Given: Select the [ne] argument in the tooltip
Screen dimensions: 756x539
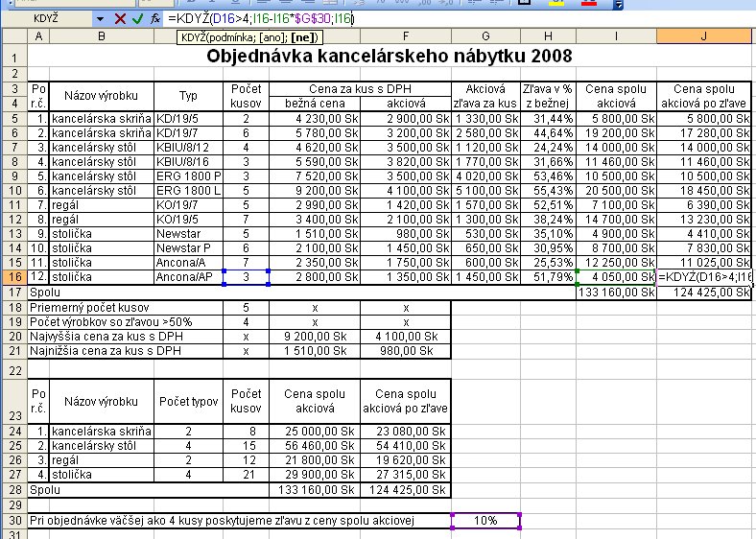Looking at the screenshot, I should pos(302,37).
